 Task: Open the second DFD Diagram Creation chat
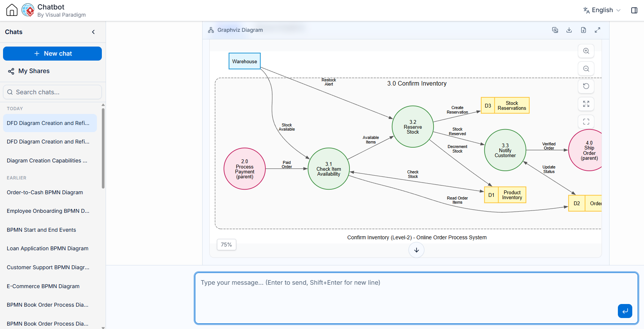tap(50, 142)
